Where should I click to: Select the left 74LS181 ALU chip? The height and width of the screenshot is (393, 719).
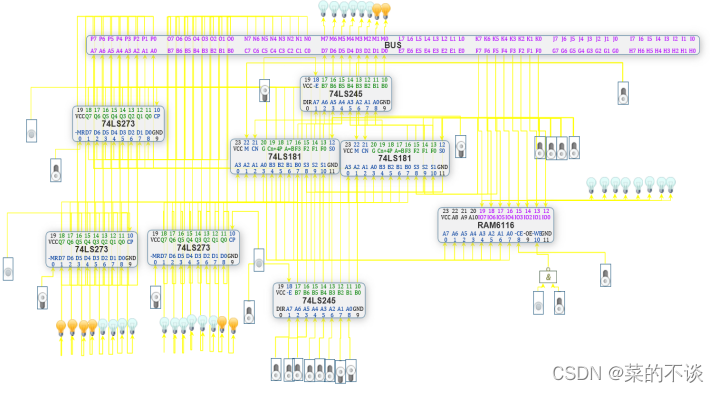(x=285, y=157)
